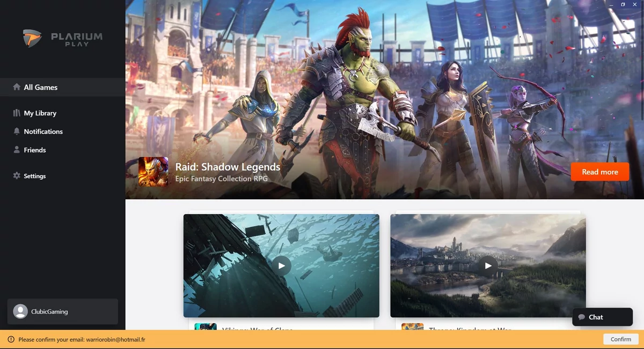This screenshot has width=644, height=349.
Task: Click the confirm email message text
Action: (82, 339)
